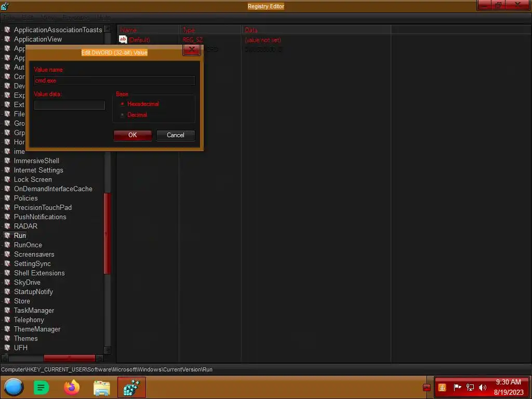Select the SkyDrive key
Screen dimensions: 532x399
click(x=27, y=282)
